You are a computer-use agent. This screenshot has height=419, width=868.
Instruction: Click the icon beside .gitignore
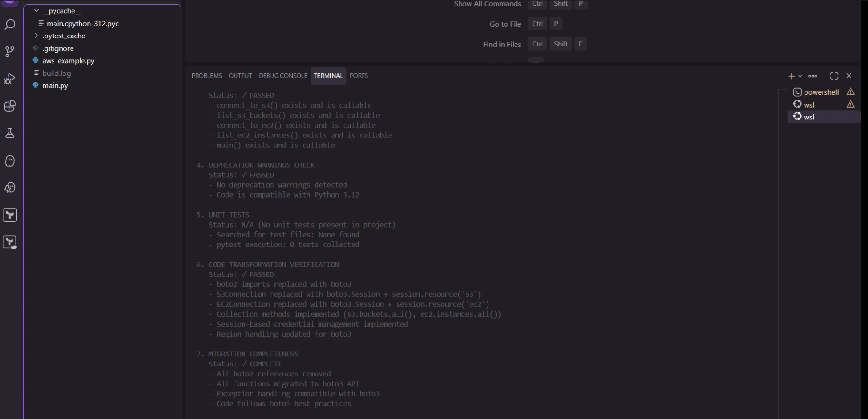pyautogui.click(x=36, y=48)
